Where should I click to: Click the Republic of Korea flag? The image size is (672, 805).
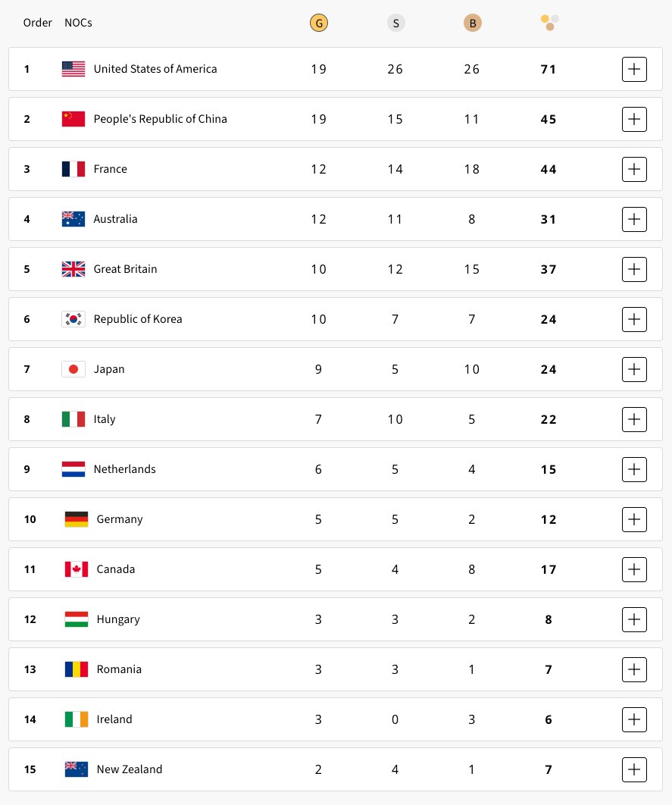(x=73, y=319)
